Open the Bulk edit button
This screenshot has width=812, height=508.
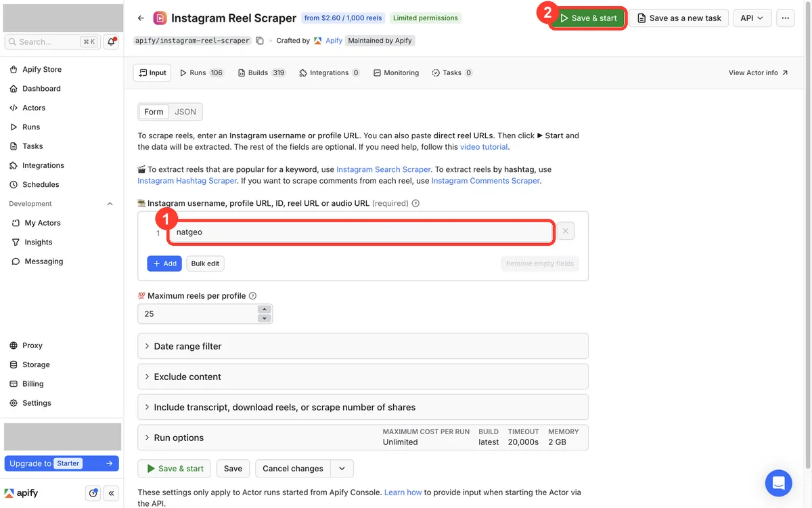point(205,263)
